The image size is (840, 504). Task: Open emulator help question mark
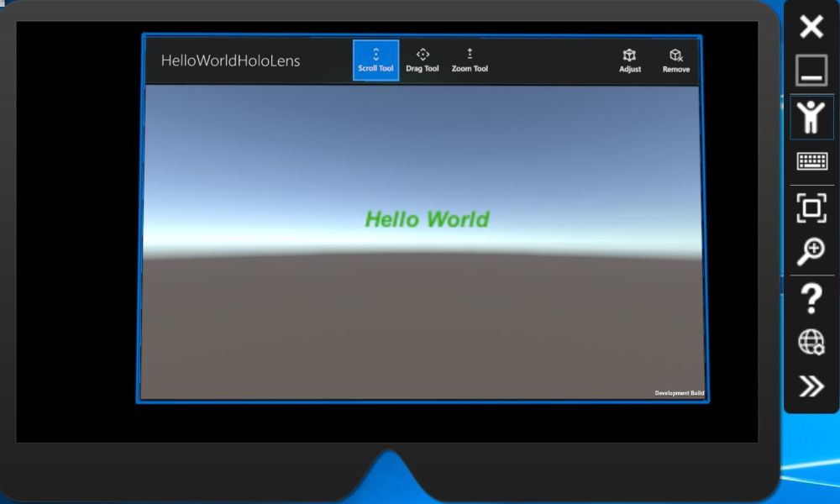(811, 298)
